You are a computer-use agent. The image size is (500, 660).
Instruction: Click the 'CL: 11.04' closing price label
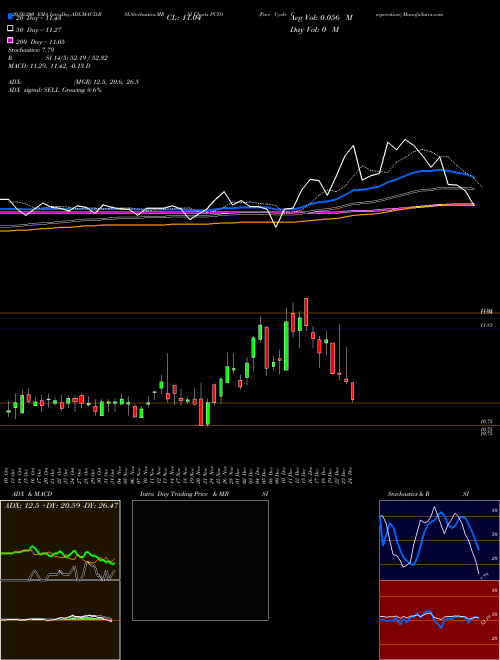click(x=184, y=18)
